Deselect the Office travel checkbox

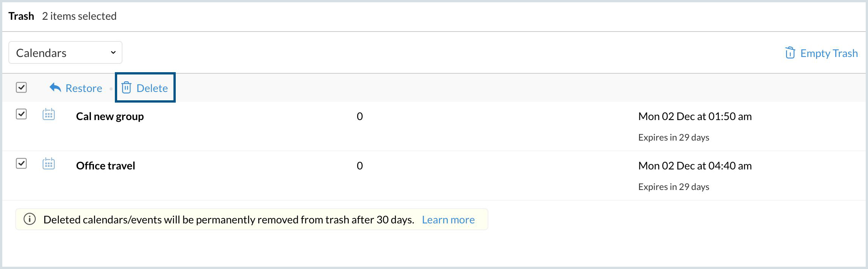pyautogui.click(x=21, y=163)
